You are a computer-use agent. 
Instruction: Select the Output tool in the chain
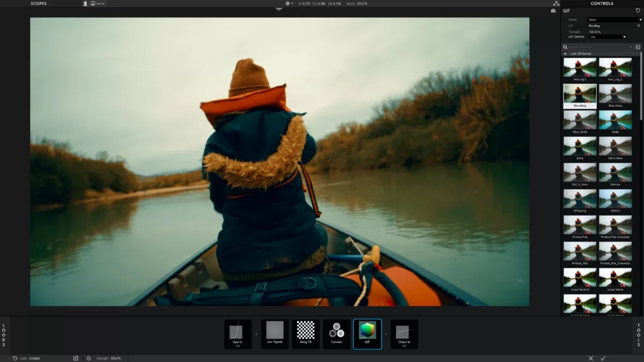pyautogui.click(x=404, y=334)
